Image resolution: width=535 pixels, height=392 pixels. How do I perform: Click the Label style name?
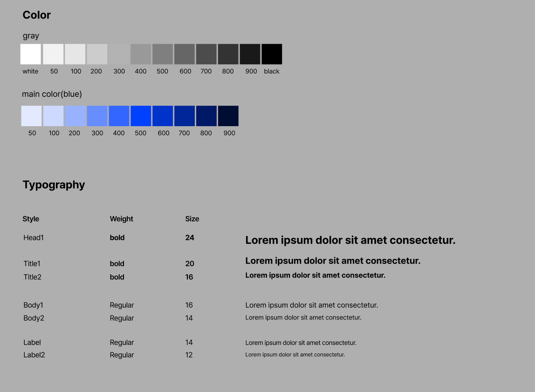pyautogui.click(x=32, y=342)
